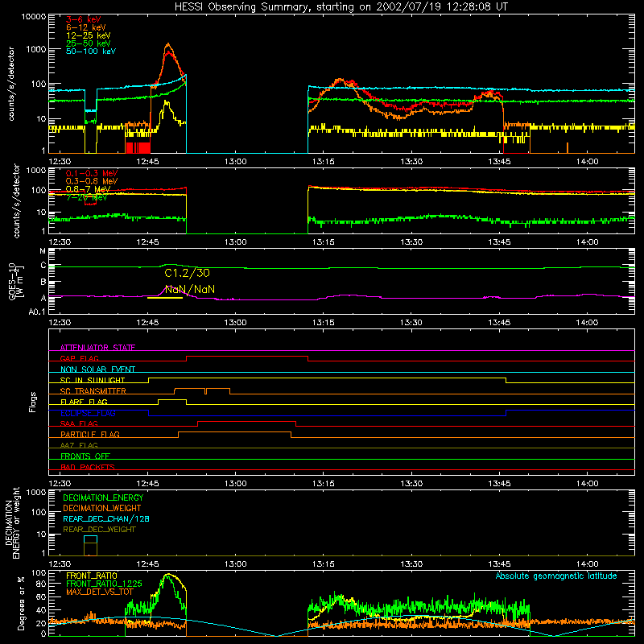The image size is (644, 644).
Task: Click the raised GAP_FLAG step segment
Action: pyautogui.click(x=247, y=357)
